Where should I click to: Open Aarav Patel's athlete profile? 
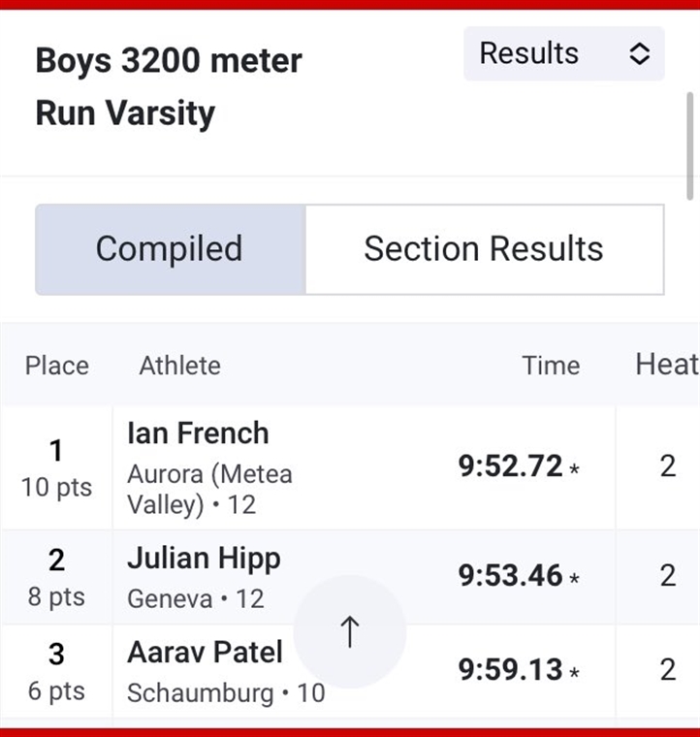pos(205,653)
